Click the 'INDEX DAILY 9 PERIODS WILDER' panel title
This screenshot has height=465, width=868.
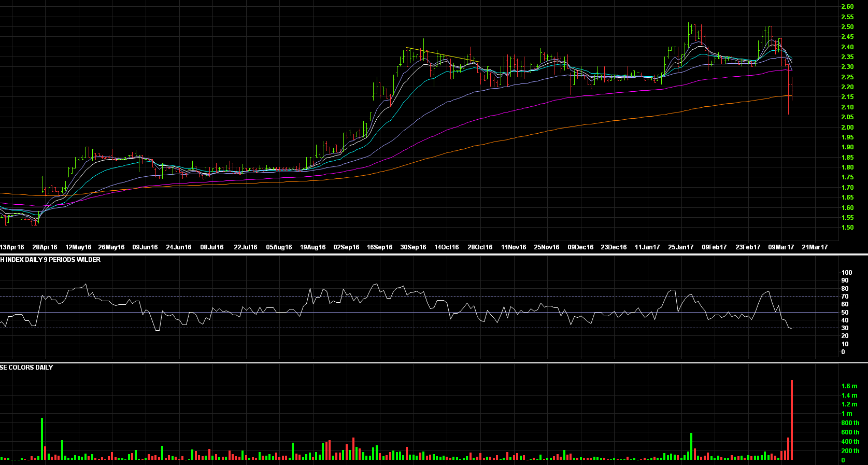tap(53, 260)
